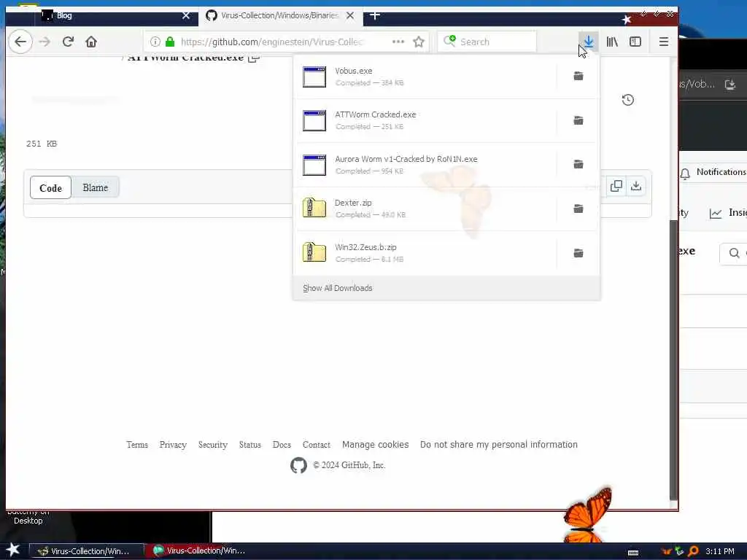
Task: Click GitHub logo in page footer
Action: [x=298, y=465]
